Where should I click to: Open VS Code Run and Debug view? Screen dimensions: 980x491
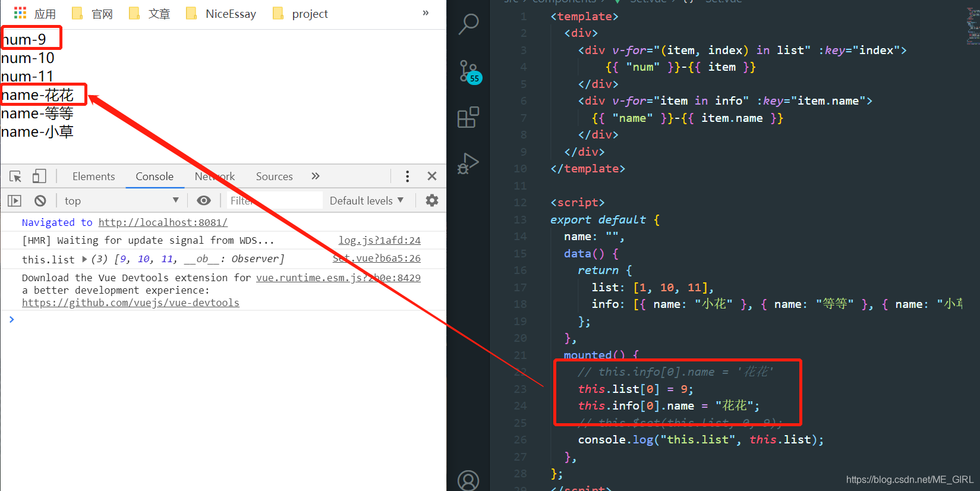tap(468, 163)
